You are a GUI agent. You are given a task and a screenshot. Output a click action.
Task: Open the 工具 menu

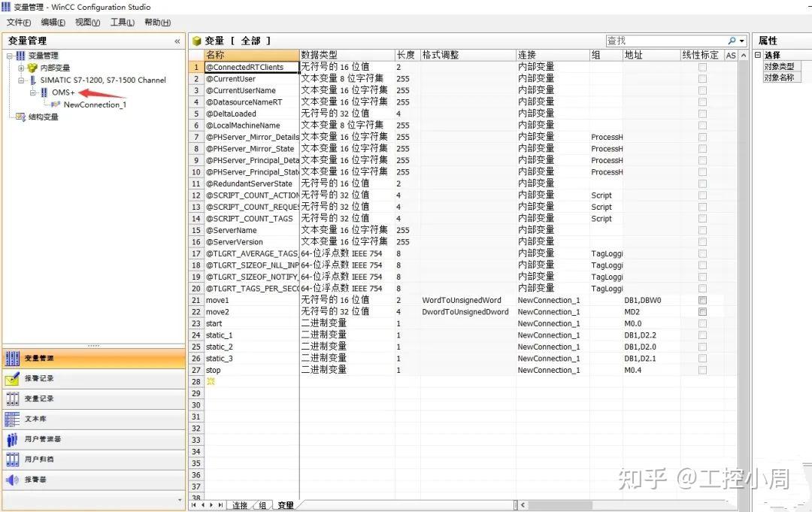[x=122, y=22]
